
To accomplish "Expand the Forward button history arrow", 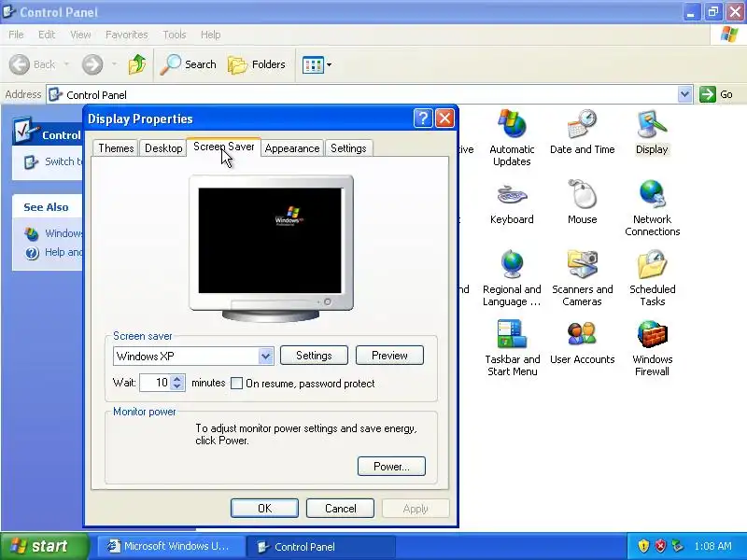I will [x=114, y=64].
